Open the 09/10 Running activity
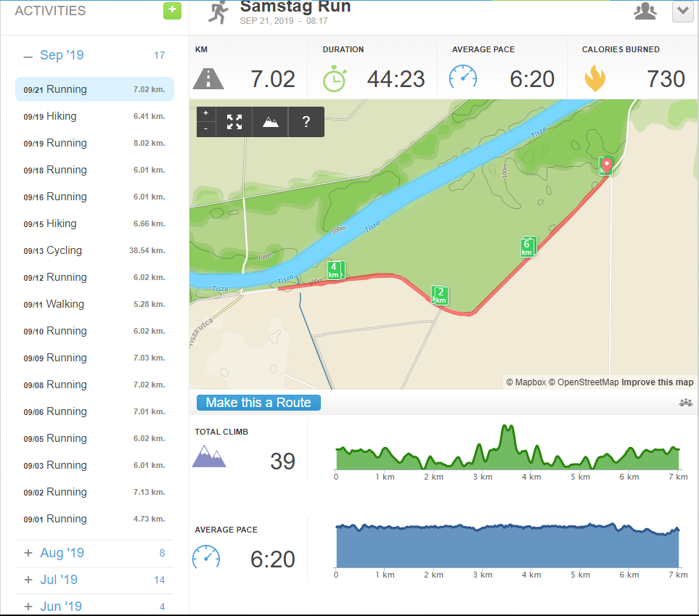The image size is (699, 616). point(94,331)
